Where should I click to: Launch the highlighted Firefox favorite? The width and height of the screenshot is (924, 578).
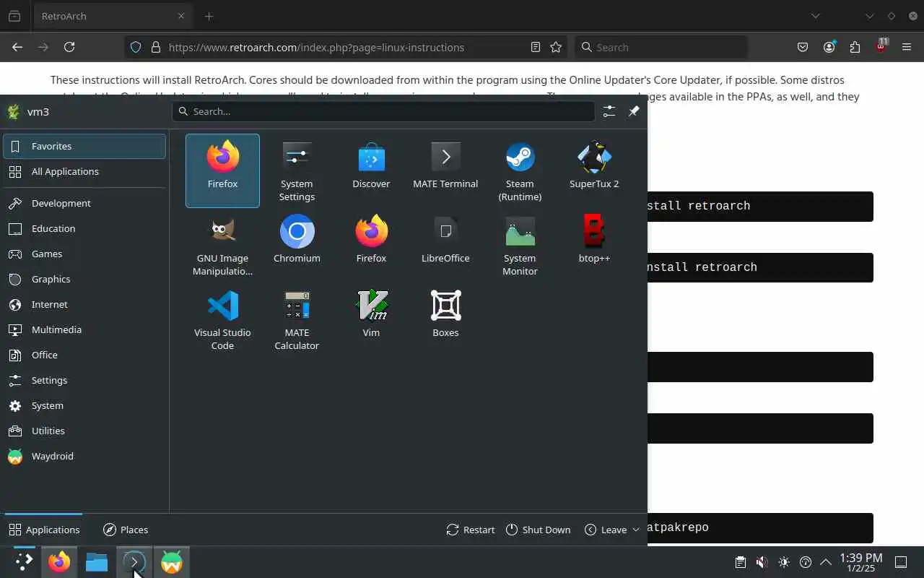(222, 171)
